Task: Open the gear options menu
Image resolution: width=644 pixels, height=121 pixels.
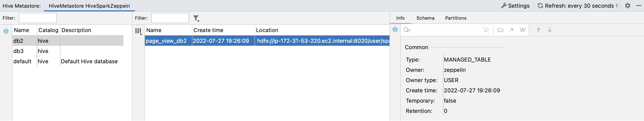Action: pyautogui.click(x=628, y=6)
